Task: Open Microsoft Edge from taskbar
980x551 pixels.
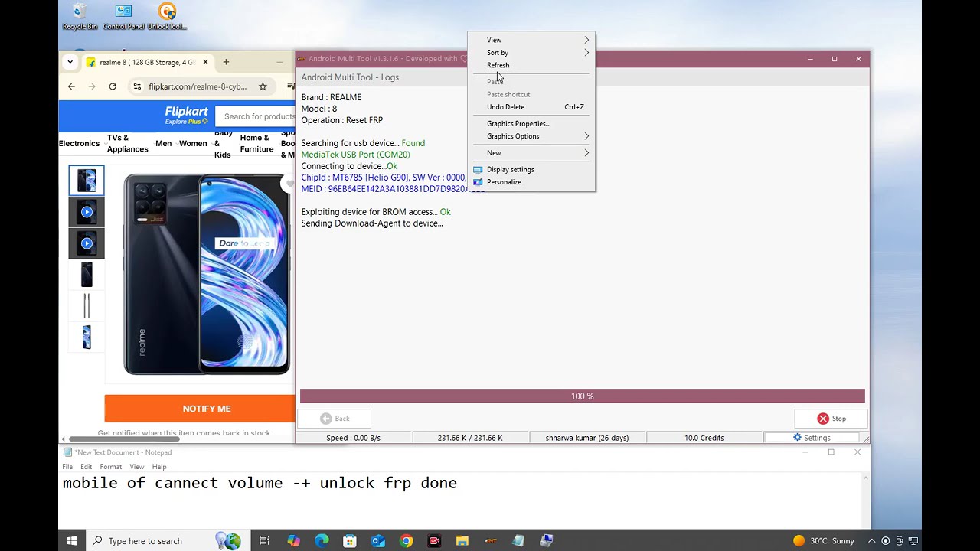Action: point(322,541)
